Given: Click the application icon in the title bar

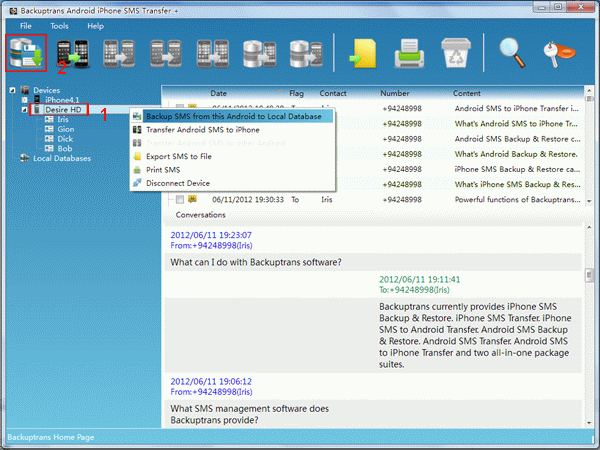Looking at the screenshot, I should click(x=13, y=11).
